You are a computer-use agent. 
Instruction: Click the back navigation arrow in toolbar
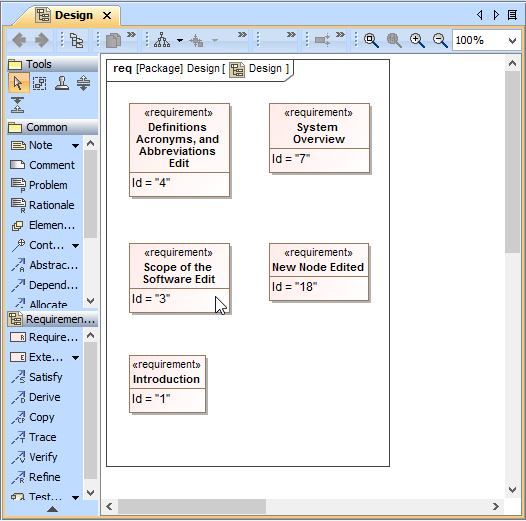[19, 40]
